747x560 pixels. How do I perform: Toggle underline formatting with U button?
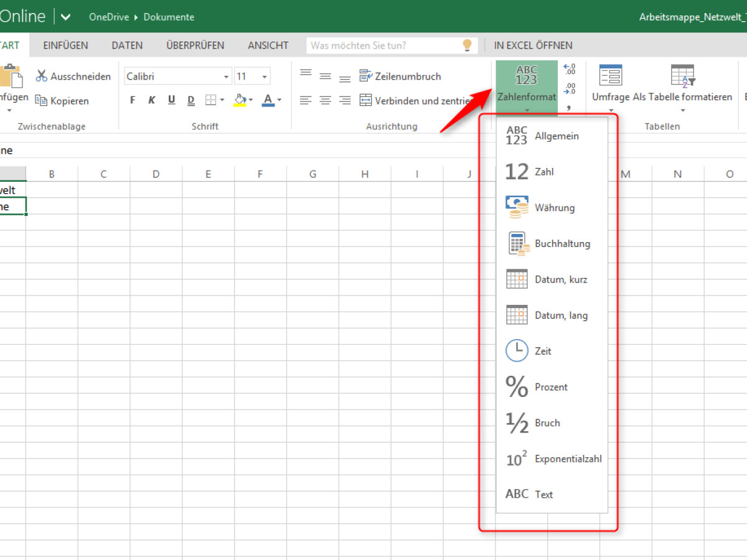pos(171,100)
